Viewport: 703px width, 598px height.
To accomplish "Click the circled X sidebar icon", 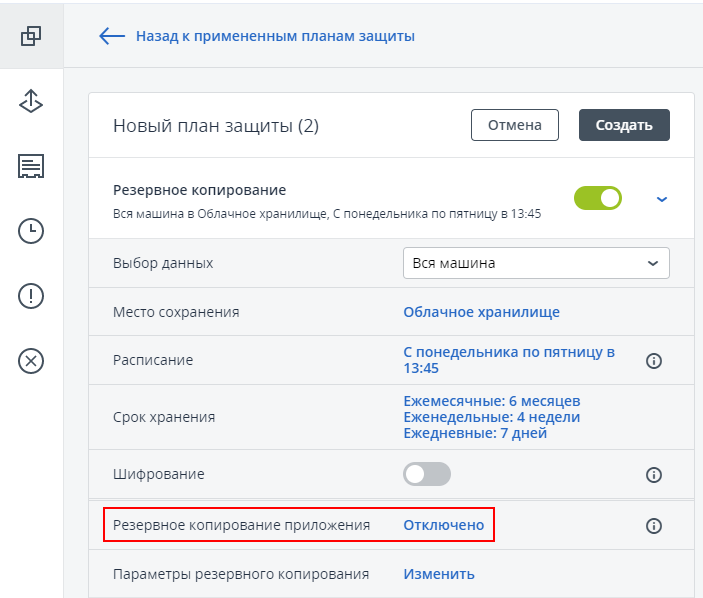I will point(31,361).
